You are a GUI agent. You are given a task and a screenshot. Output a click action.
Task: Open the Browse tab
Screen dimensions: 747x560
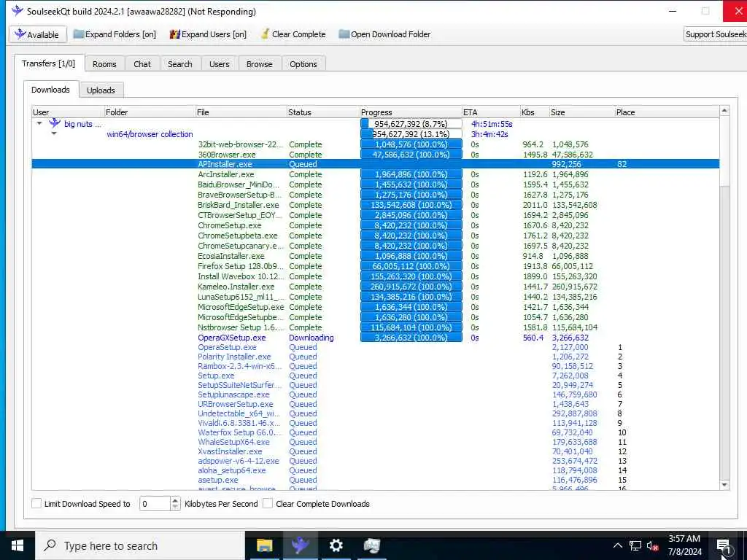[259, 64]
